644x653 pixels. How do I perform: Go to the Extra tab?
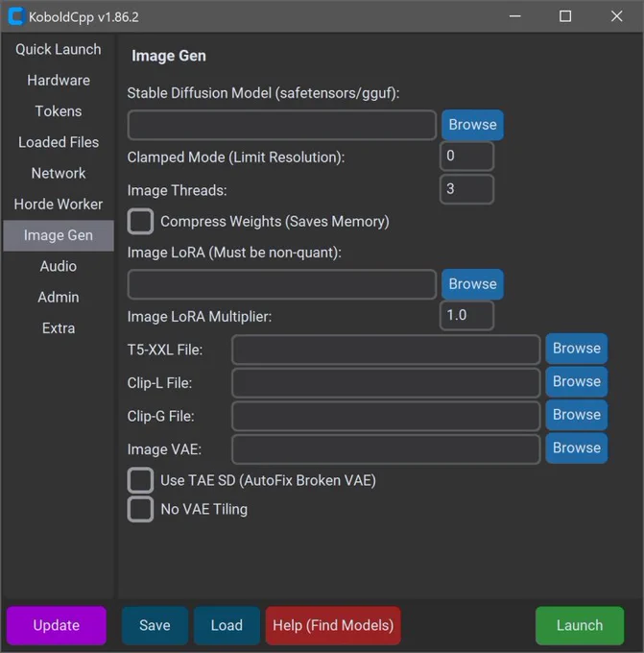coord(59,328)
